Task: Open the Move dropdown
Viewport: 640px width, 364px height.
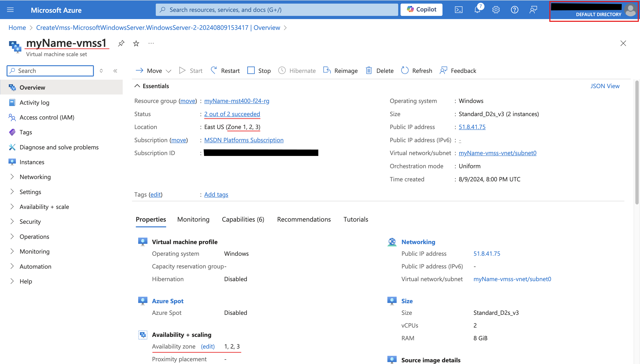Action: pos(153,71)
